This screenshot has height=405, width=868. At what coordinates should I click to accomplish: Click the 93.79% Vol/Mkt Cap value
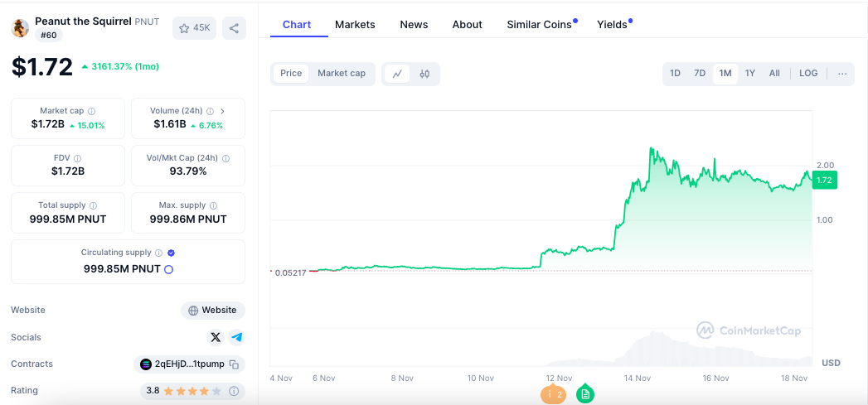point(188,171)
